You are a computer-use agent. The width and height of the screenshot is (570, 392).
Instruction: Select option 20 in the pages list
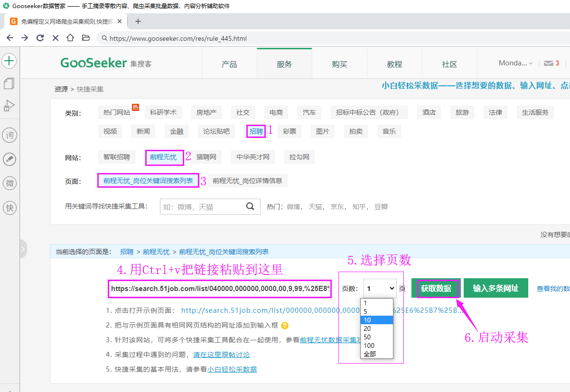pos(377,328)
